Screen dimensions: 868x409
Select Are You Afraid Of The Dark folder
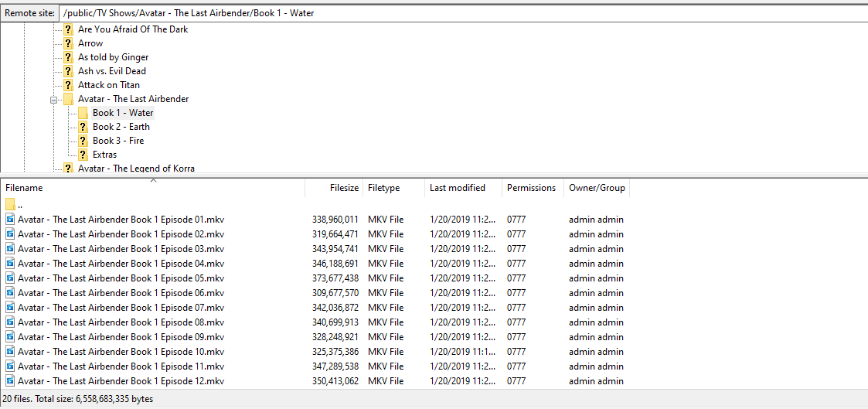[133, 29]
